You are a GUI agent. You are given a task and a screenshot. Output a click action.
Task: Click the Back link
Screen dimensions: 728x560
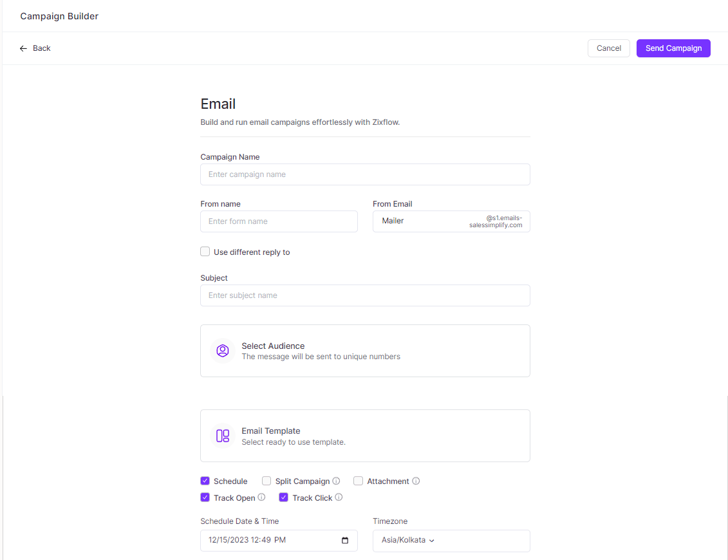click(41, 48)
